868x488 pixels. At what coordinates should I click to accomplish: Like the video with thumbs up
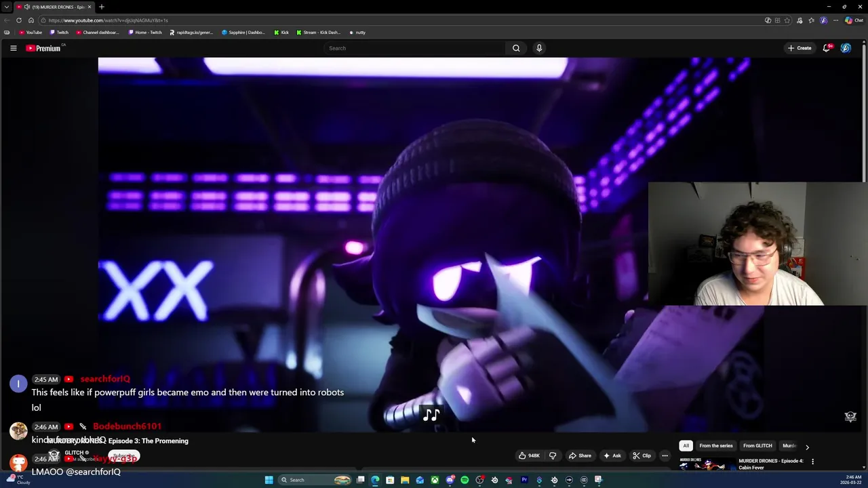(530, 455)
